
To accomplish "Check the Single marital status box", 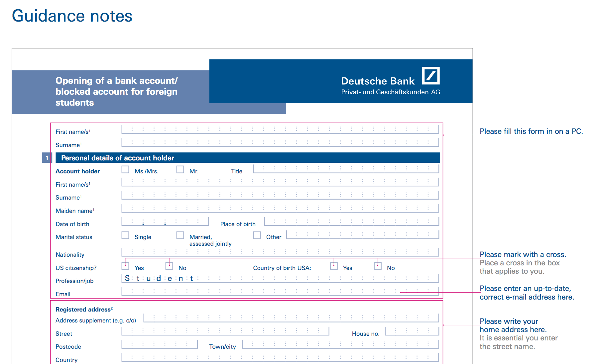I will point(125,235).
